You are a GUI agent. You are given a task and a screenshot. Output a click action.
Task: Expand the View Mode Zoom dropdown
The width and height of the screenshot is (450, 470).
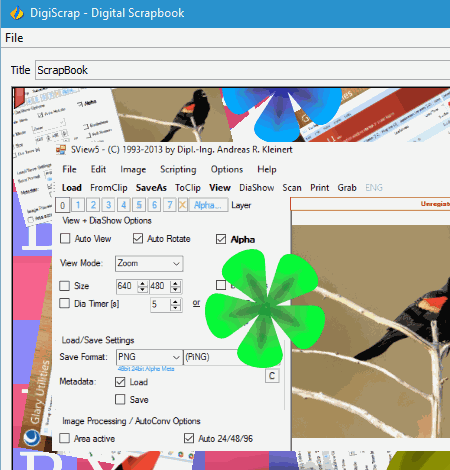pyautogui.click(x=176, y=264)
